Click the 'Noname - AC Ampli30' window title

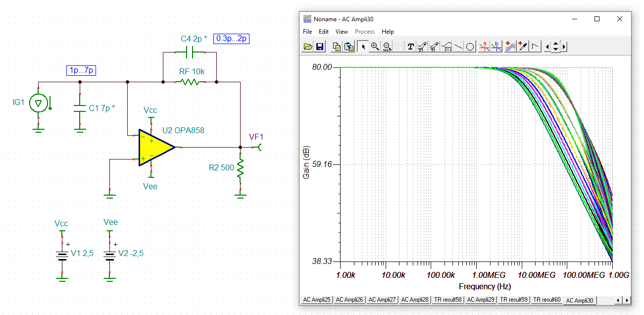(x=344, y=19)
